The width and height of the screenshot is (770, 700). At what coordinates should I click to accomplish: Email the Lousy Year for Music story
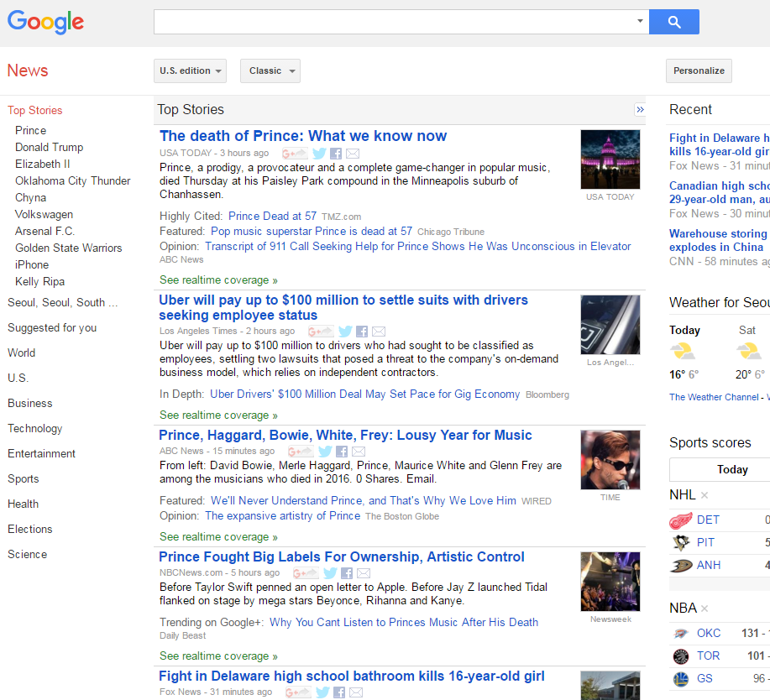tap(359, 451)
